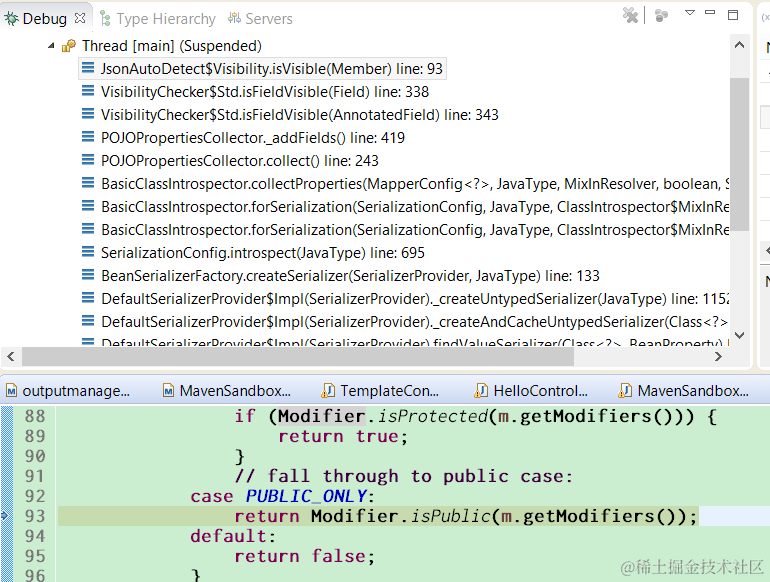Click 'default:' on line 94
This screenshot has width=770, height=582.
tap(233, 536)
